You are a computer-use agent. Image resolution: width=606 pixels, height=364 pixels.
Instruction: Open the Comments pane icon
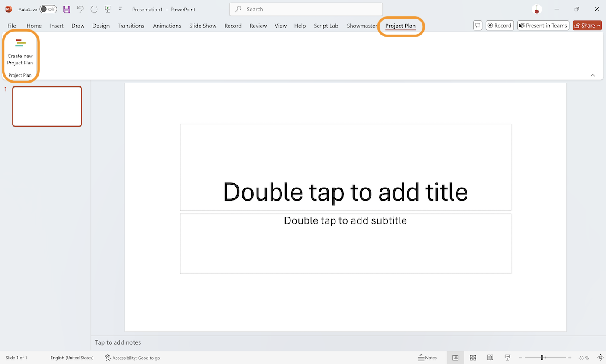coord(477,26)
